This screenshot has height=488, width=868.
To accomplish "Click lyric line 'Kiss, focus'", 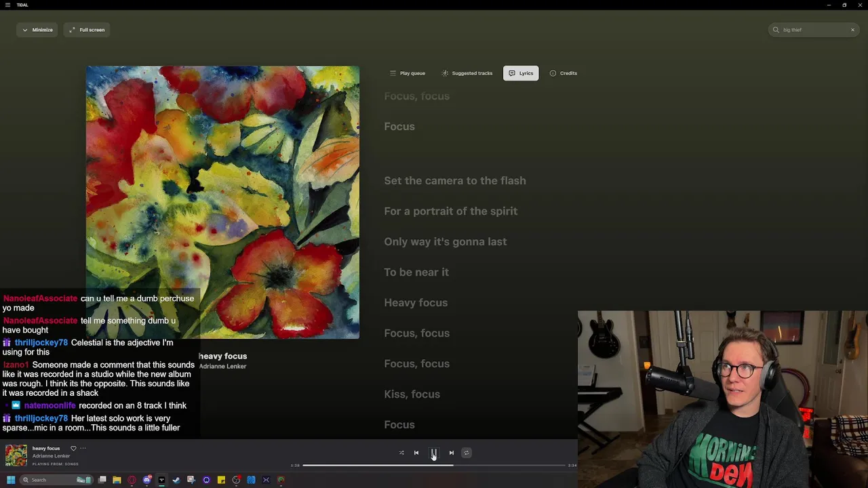I will coord(412,394).
